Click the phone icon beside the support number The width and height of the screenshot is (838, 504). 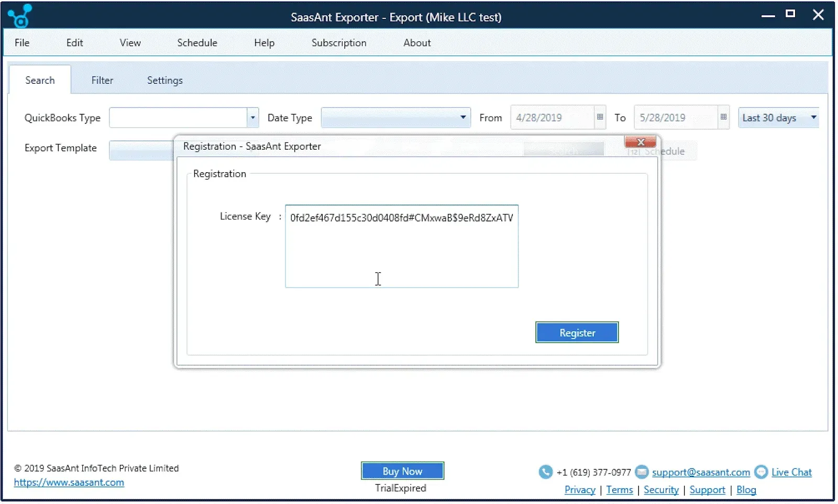click(545, 472)
